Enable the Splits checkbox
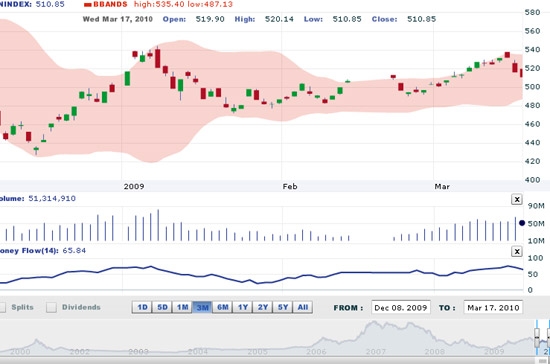 click(2, 308)
